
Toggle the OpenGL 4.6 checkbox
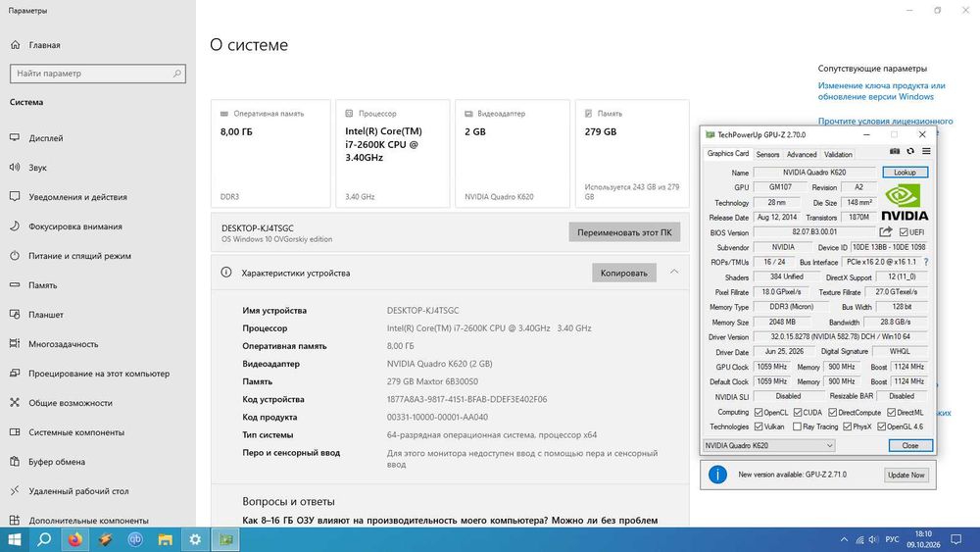(881, 427)
